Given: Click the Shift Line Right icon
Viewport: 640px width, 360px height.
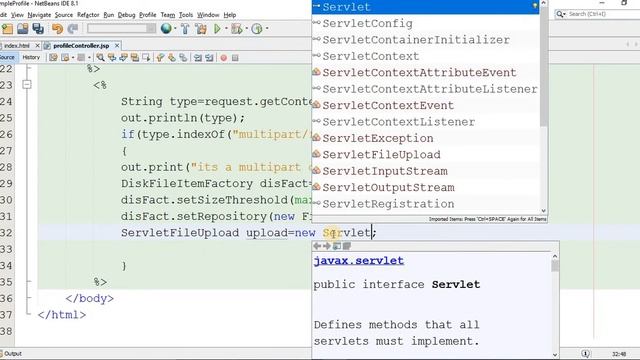Looking at the screenshot, I should coord(209,58).
